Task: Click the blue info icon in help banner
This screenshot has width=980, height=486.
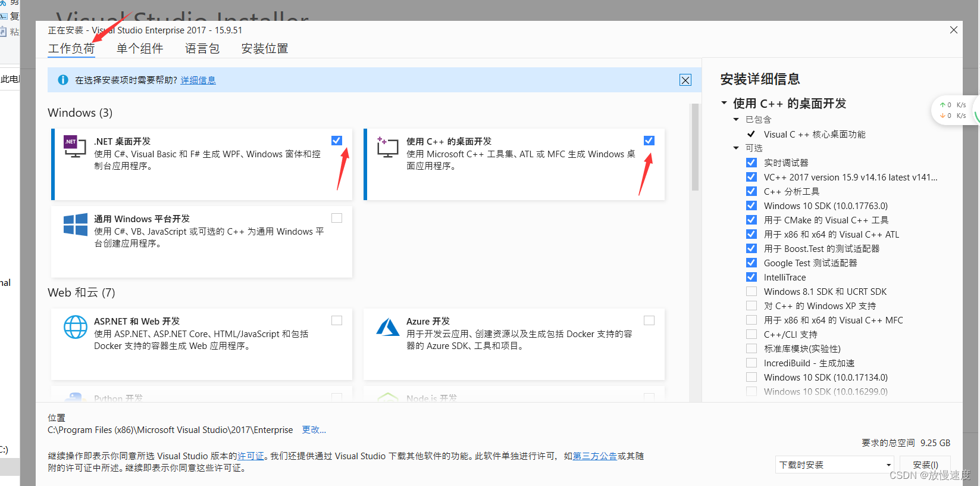Action: [x=63, y=80]
